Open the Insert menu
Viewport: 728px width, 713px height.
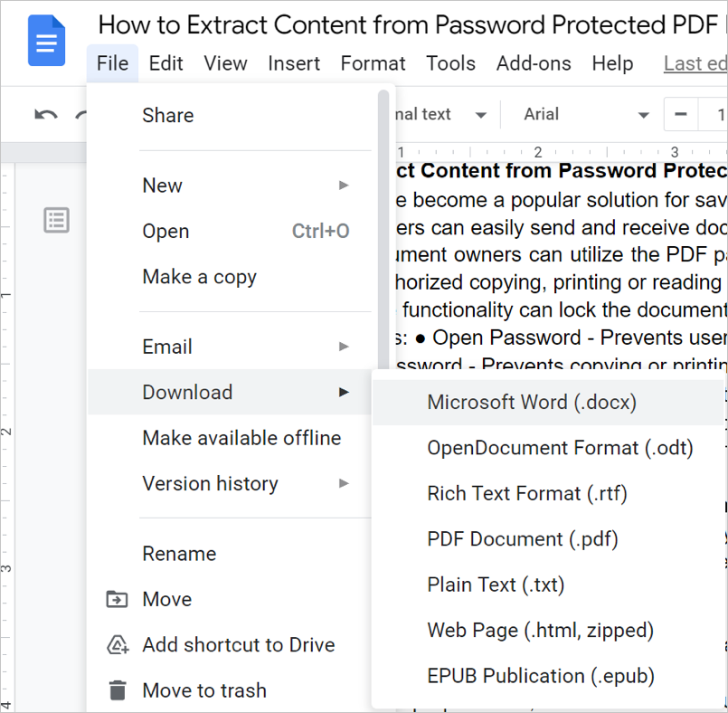click(x=294, y=63)
